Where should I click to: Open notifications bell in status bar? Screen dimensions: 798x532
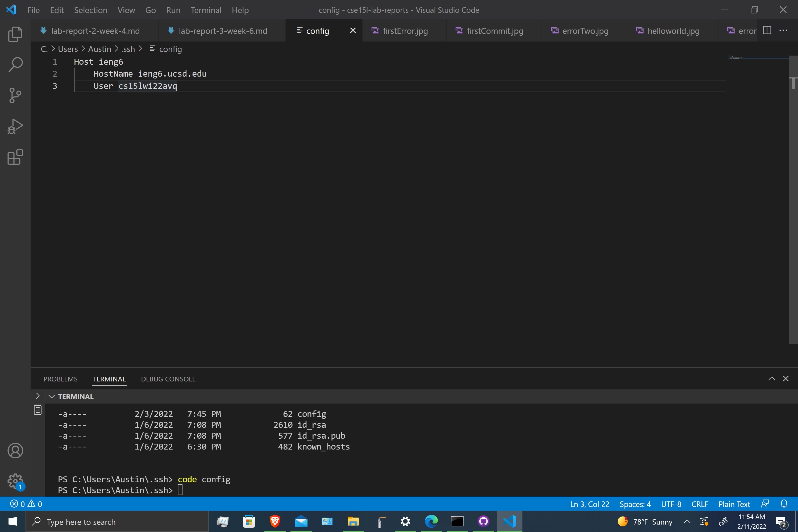(784, 504)
